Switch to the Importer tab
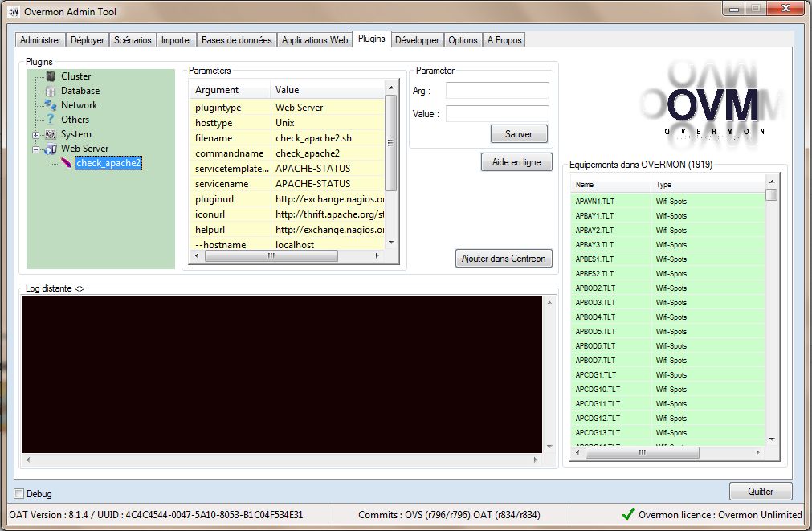Image resolution: width=812 pixels, height=531 pixels. (x=177, y=40)
